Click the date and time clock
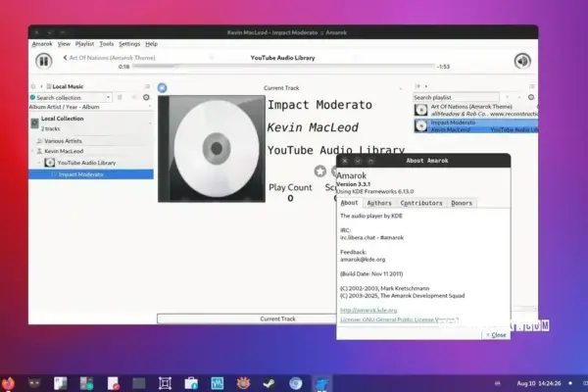This screenshot has height=392, width=588. [538, 383]
